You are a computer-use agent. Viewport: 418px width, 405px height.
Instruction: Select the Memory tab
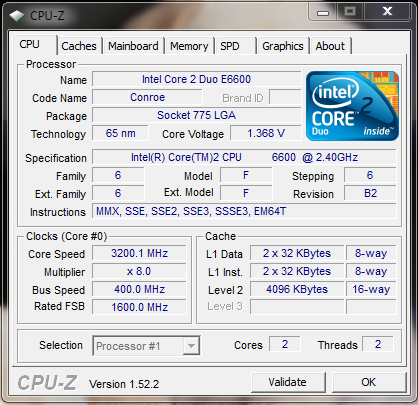tap(189, 46)
